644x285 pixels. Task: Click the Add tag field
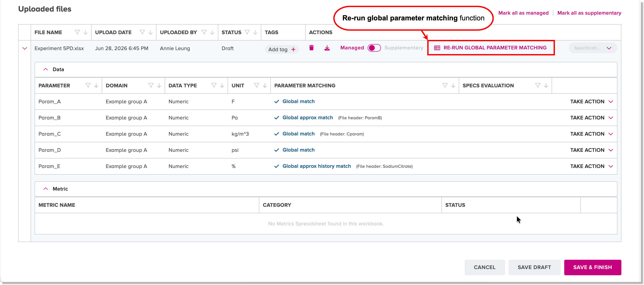[282, 49]
